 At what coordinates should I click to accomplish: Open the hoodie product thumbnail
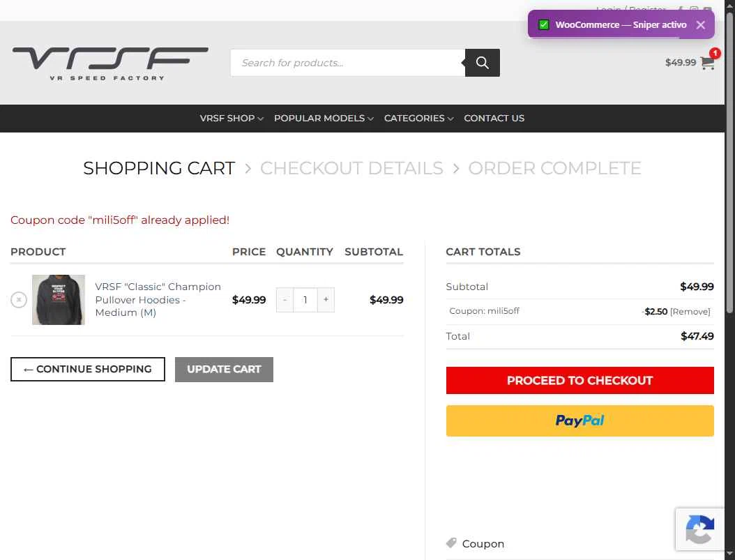click(x=59, y=300)
